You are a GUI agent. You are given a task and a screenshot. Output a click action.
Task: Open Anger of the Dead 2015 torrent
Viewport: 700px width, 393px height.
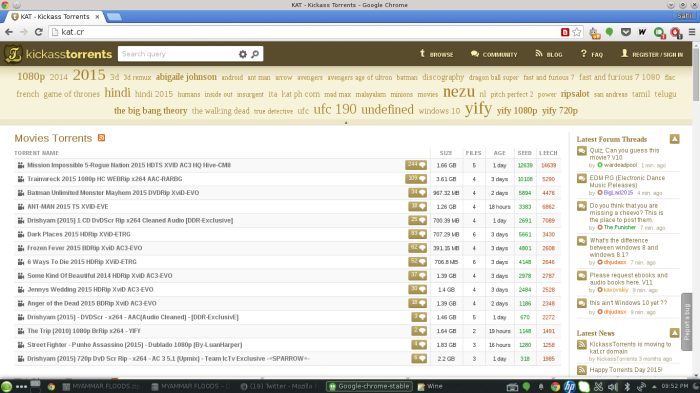click(x=92, y=303)
